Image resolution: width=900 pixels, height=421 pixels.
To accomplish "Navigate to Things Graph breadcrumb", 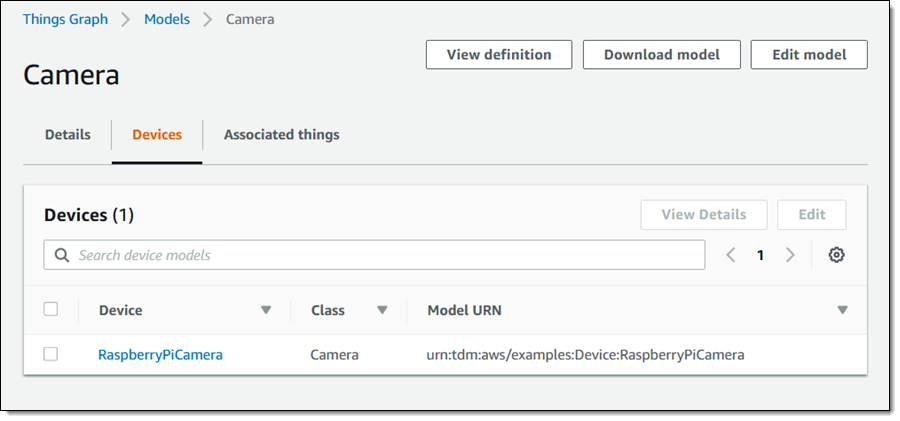I will (x=65, y=19).
